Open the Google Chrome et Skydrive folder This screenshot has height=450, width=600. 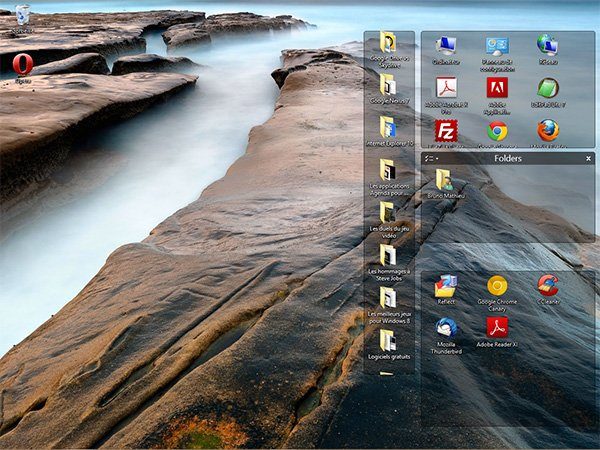pos(389,50)
